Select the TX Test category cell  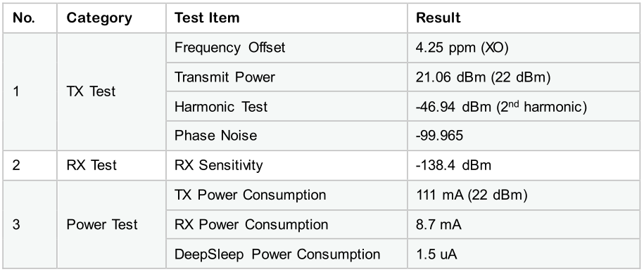click(x=111, y=91)
